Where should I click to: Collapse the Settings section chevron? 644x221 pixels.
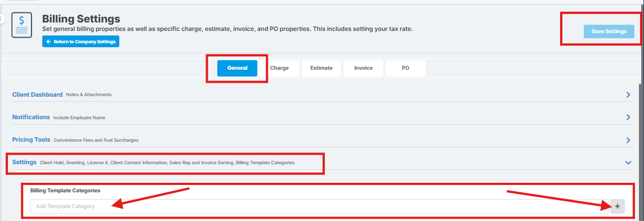click(x=628, y=163)
